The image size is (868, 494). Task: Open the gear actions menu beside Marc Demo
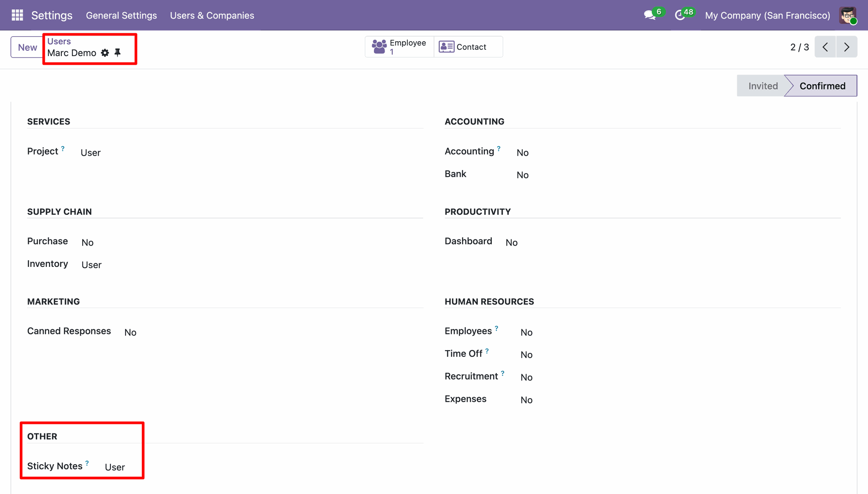105,53
